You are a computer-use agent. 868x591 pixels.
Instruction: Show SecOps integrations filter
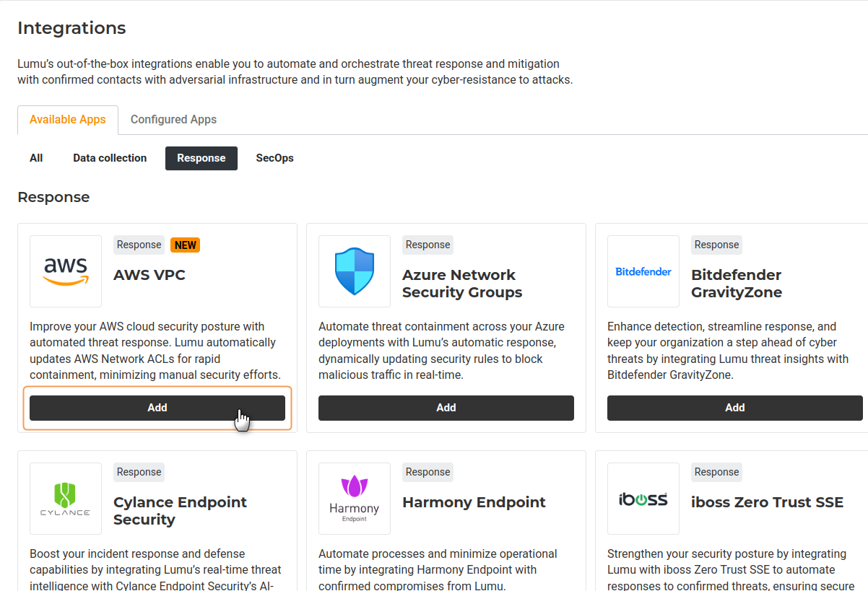[274, 158]
